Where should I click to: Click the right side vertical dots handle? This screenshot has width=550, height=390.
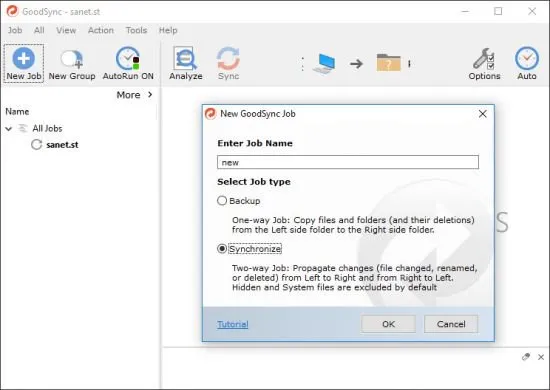pos(409,63)
